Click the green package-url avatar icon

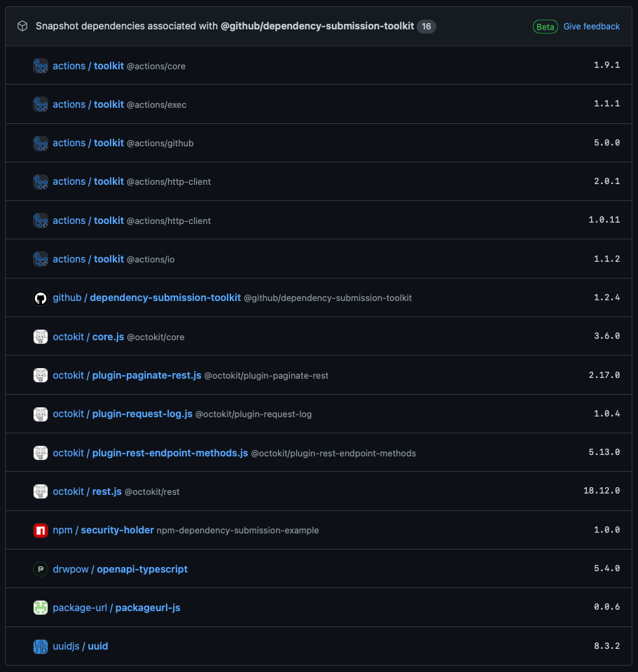click(x=41, y=608)
